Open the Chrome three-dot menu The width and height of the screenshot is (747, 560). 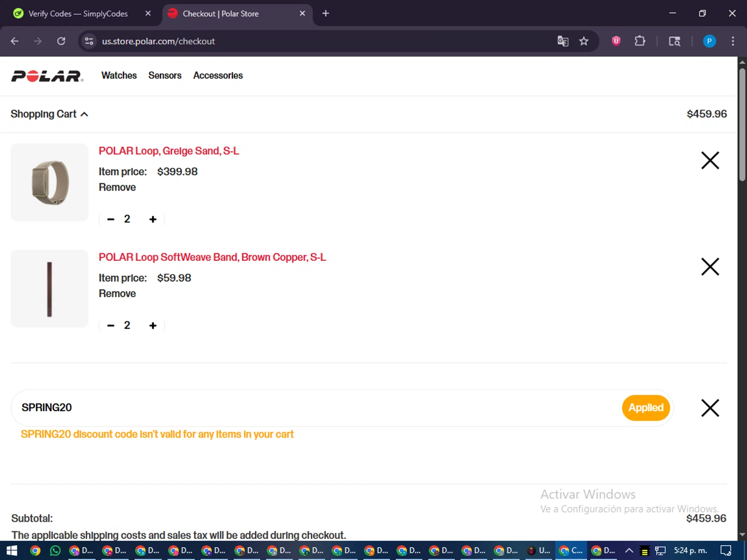coord(733,41)
